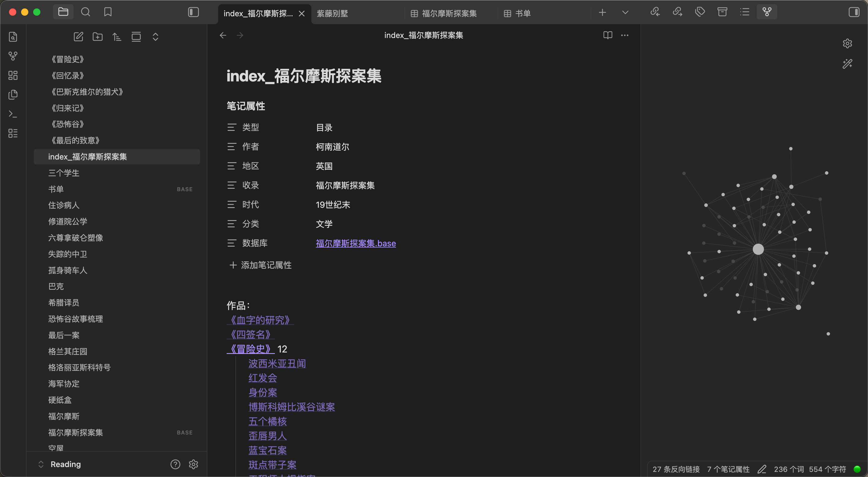Navigate back in note history

(x=223, y=35)
